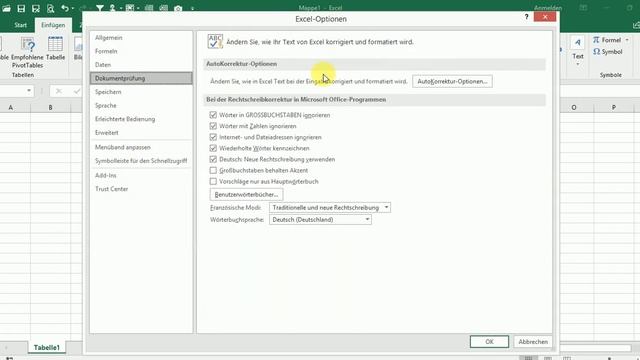Image resolution: width=640 pixels, height=360 pixels.
Task: Click the Save As icon in quick access toolbar
Action: pos(36,8)
